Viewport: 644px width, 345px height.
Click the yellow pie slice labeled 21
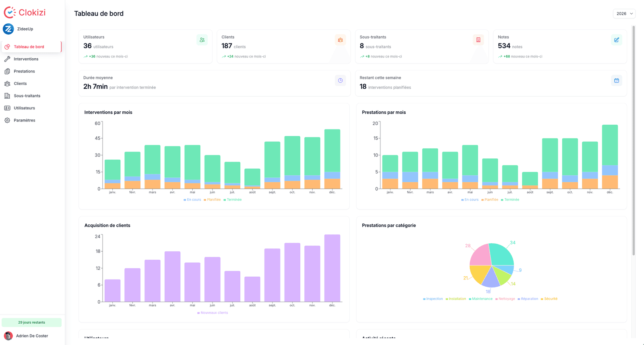pos(479,274)
